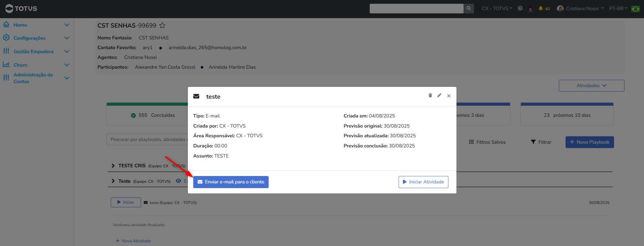Image resolution: width=644 pixels, height=246 pixels.
Task: Click the TOTVS logo in the header
Action: coord(21,8)
